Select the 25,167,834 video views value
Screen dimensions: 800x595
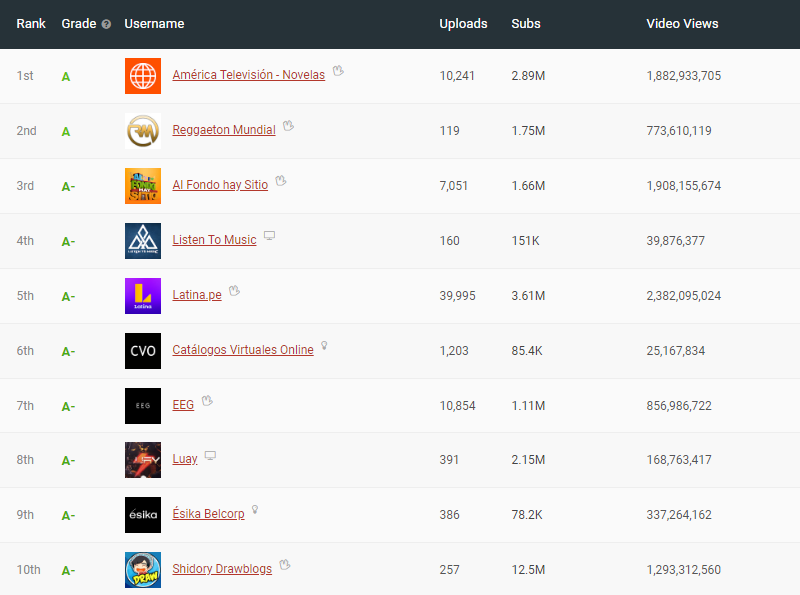[676, 351]
